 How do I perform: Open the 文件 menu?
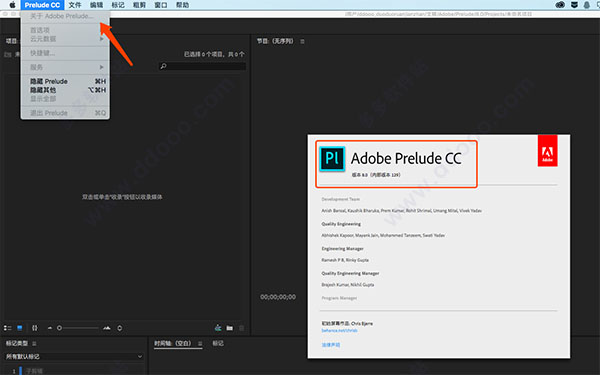point(75,5)
